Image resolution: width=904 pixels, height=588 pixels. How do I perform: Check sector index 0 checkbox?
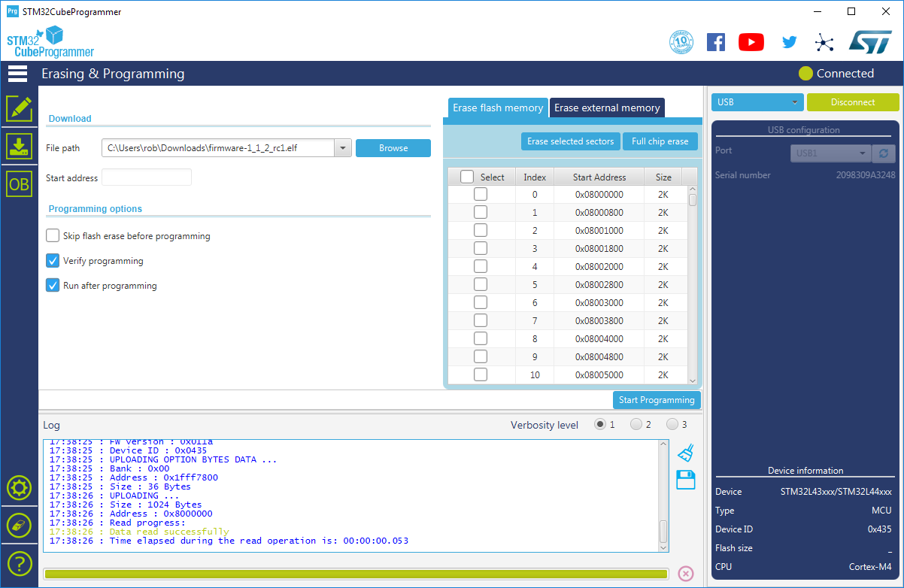click(x=481, y=194)
